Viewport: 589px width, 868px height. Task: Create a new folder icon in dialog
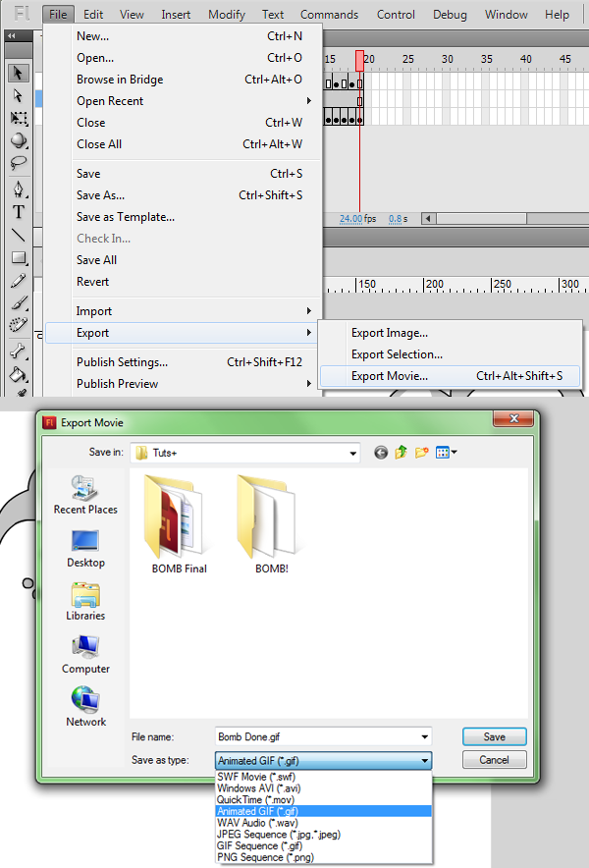click(x=422, y=453)
